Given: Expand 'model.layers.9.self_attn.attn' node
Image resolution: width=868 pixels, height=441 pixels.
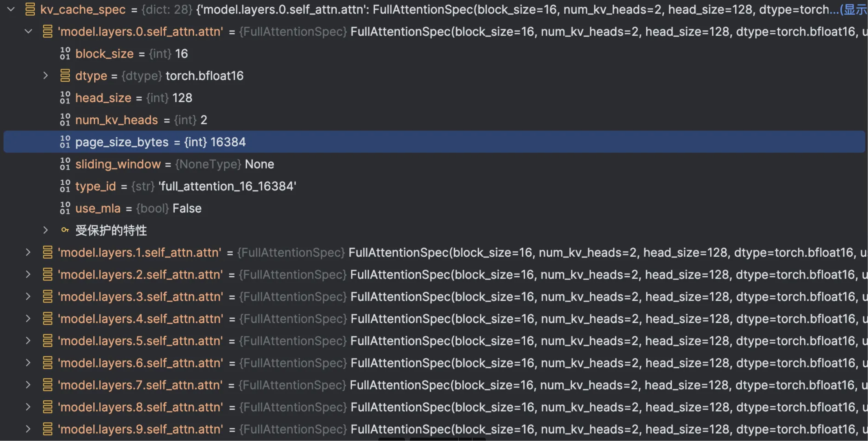Looking at the screenshot, I should (x=28, y=429).
